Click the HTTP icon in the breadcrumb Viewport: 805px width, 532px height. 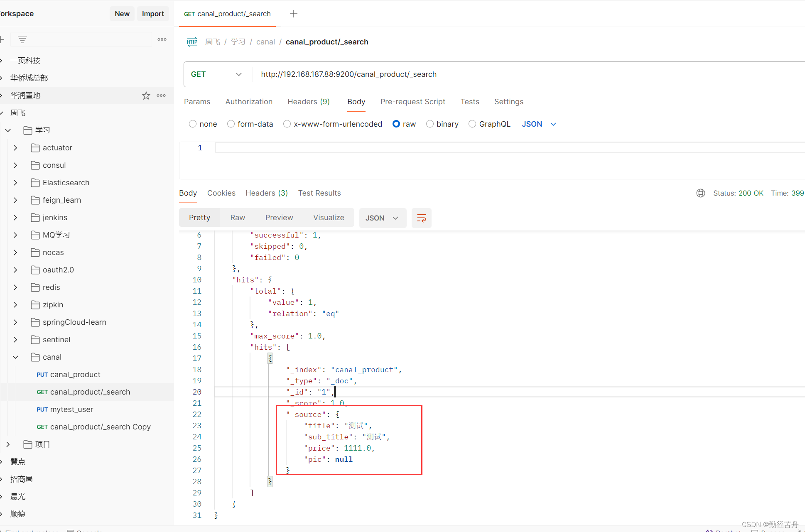192,42
